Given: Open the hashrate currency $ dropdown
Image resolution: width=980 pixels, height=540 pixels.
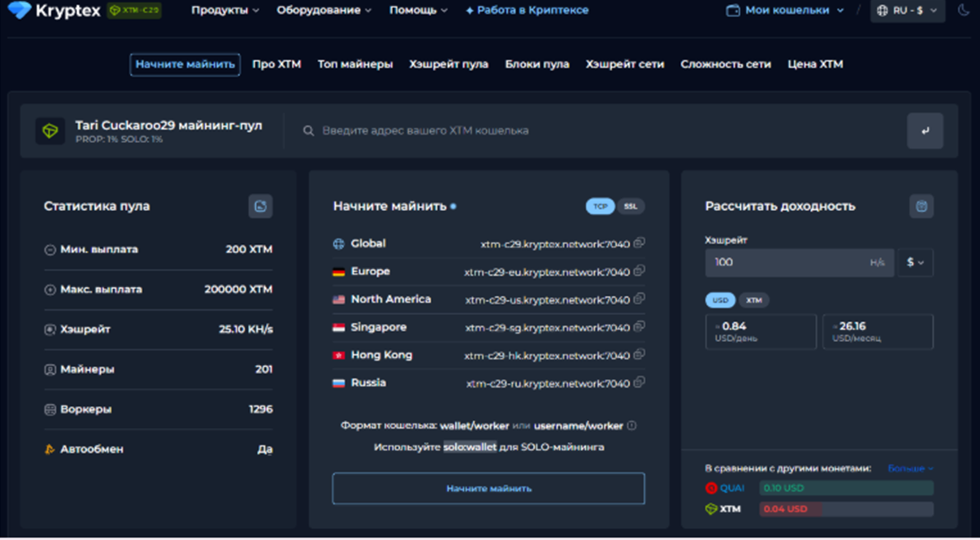Looking at the screenshot, I should [x=914, y=262].
